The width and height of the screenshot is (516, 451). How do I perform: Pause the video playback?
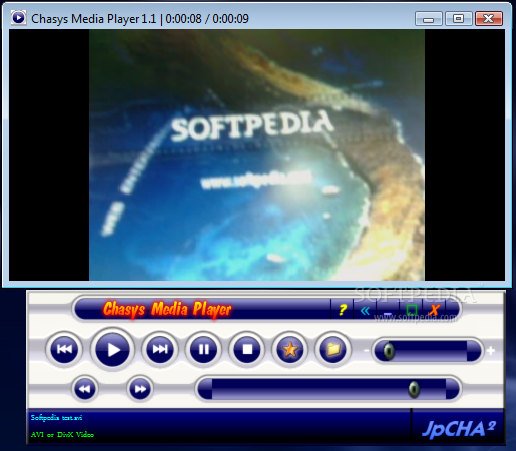point(203,349)
